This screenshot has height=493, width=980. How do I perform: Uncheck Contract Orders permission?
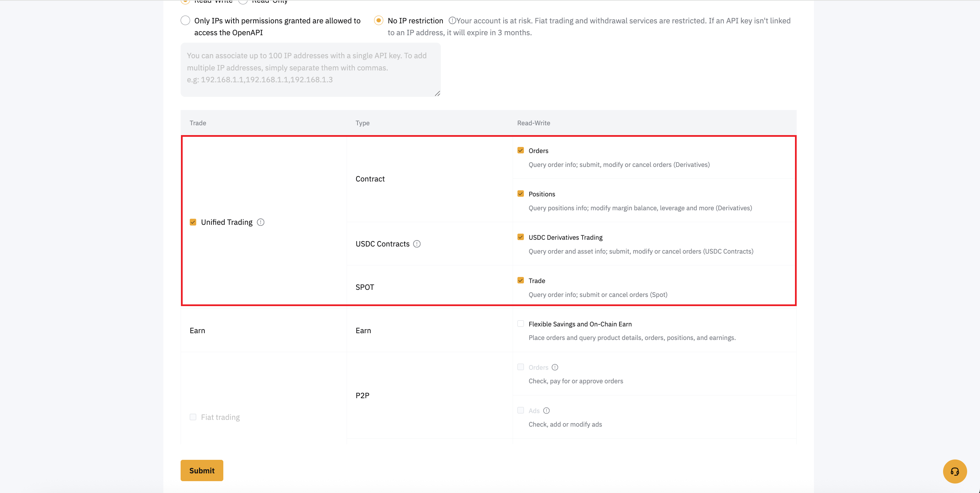[x=520, y=150]
